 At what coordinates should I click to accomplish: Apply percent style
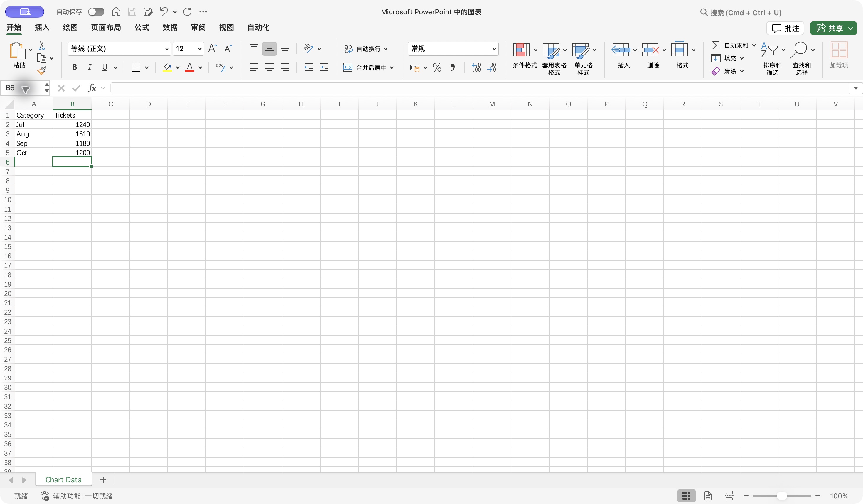point(437,67)
